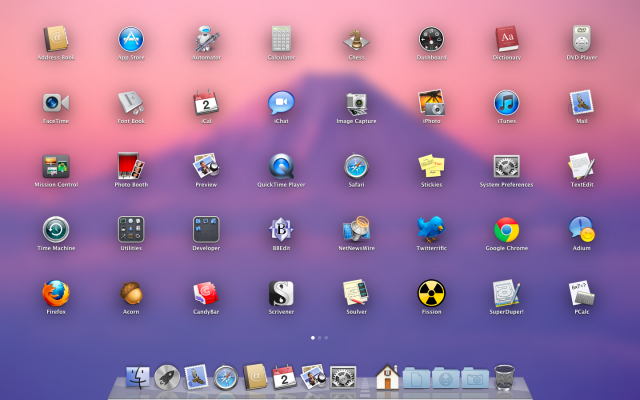This screenshot has width=640, height=400.
Task: Expand the Utilities folder
Action: [x=131, y=229]
